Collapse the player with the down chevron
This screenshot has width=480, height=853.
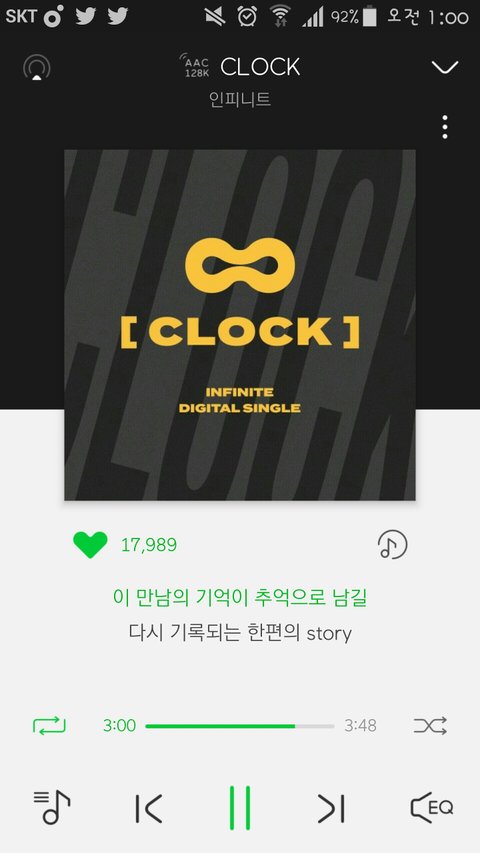(445, 67)
